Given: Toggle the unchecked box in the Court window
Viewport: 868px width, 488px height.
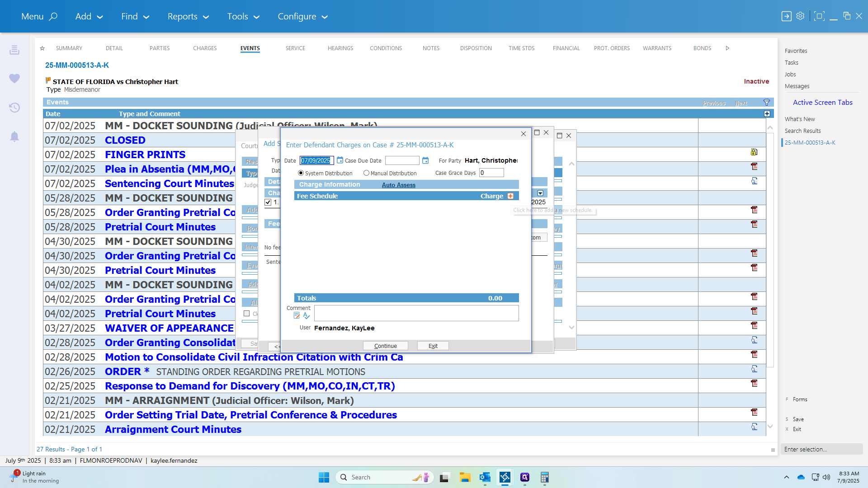Looking at the screenshot, I should (x=247, y=314).
